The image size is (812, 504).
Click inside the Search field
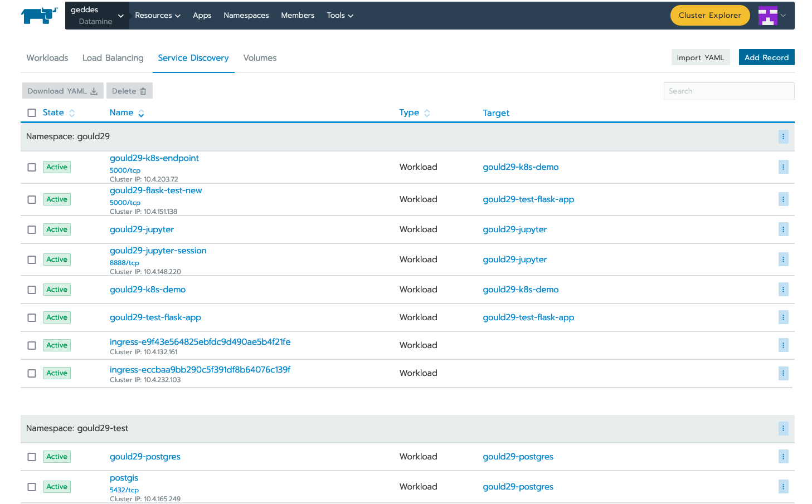pos(728,91)
